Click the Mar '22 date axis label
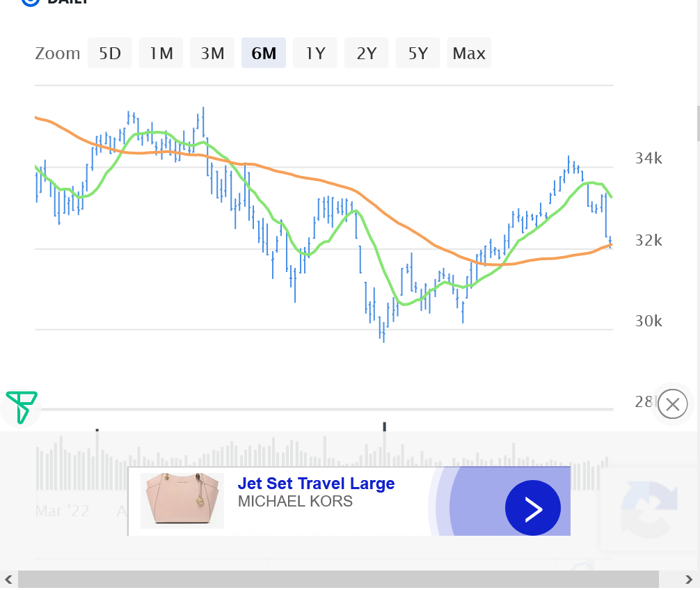Image resolution: width=700 pixels, height=590 pixels. click(x=62, y=511)
